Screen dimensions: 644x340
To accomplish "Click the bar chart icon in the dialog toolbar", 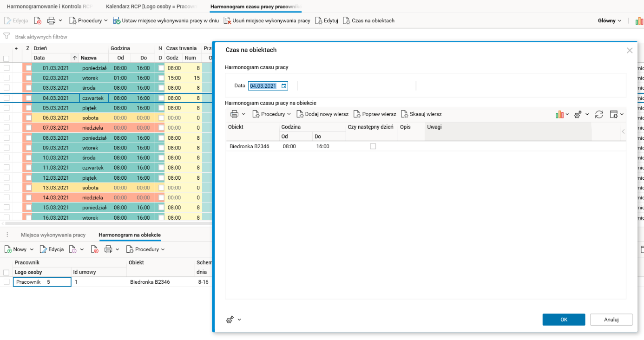I will 559,114.
